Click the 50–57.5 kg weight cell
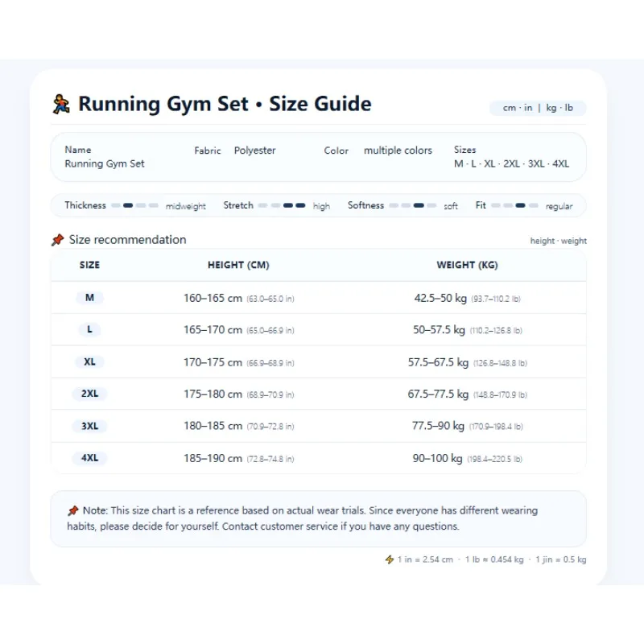Image resolution: width=644 pixels, height=644 pixels. click(468, 330)
